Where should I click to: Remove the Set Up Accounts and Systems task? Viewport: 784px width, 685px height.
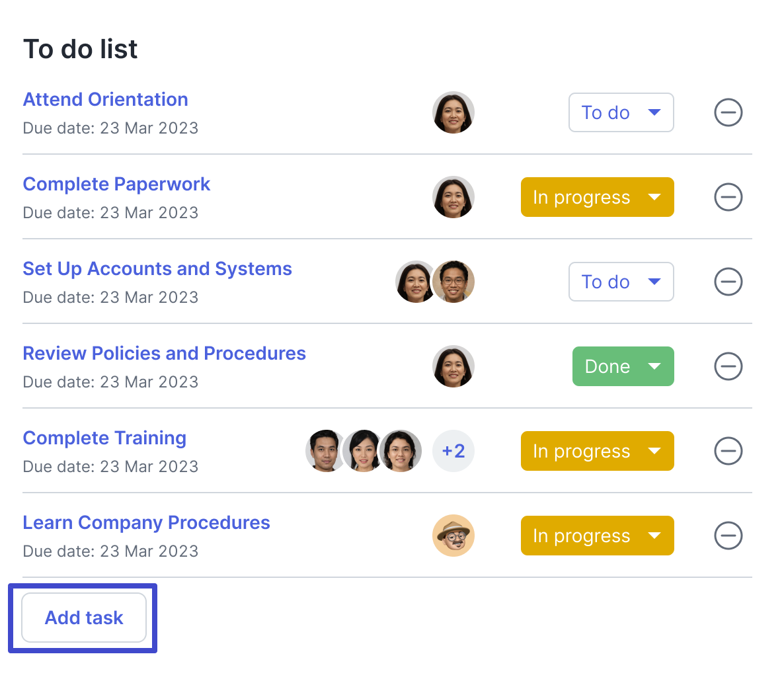(728, 282)
